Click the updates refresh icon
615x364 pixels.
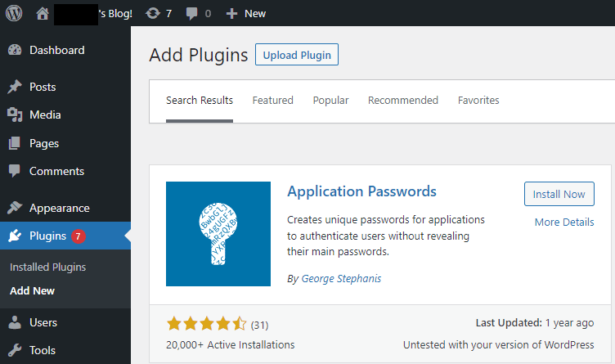152,13
